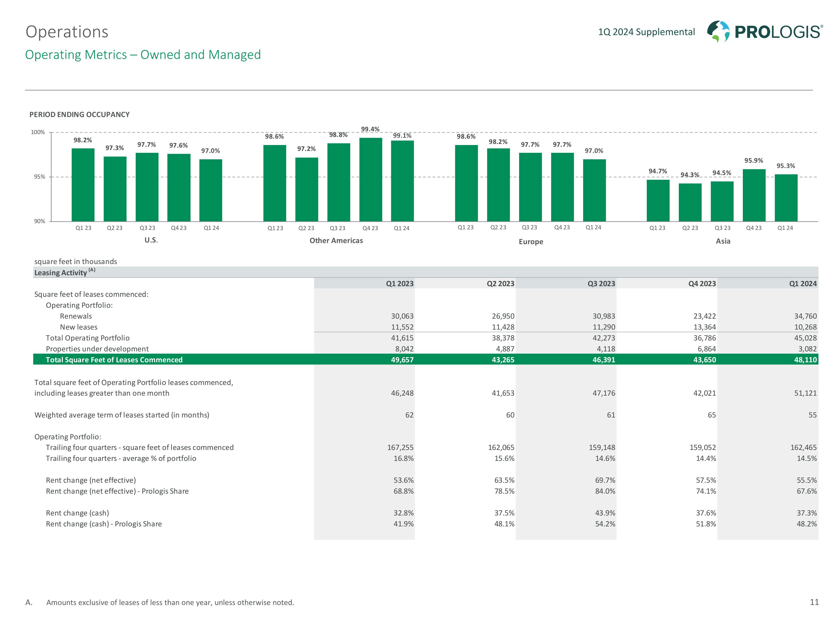The height and width of the screenshot is (630, 840).
Task: Click the Europe Q1 24 97.0% bar
Action: coord(594,190)
